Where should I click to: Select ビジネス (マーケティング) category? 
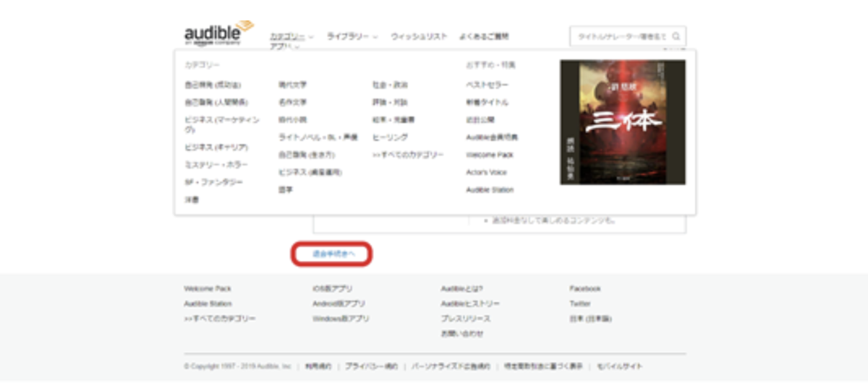pyautogui.click(x=221, y=124)
